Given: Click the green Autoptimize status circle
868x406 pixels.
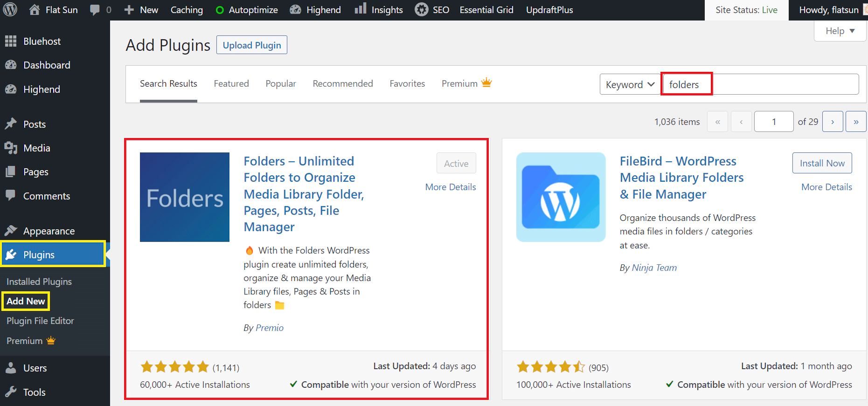Looking at the screenshot, I should [x=220, y=10].
